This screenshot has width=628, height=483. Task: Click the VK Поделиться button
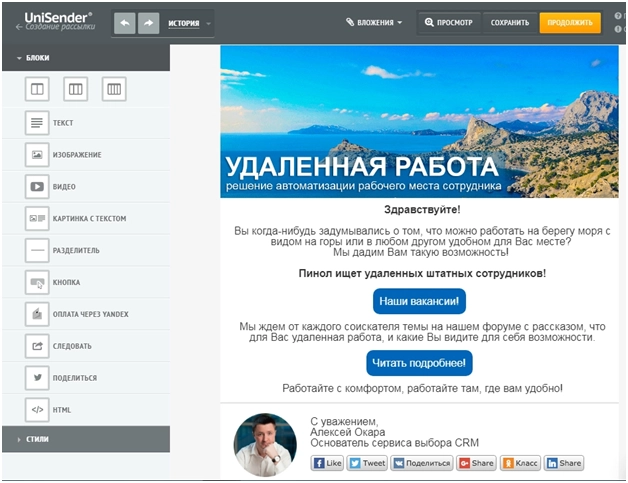(x=422, y=463)
